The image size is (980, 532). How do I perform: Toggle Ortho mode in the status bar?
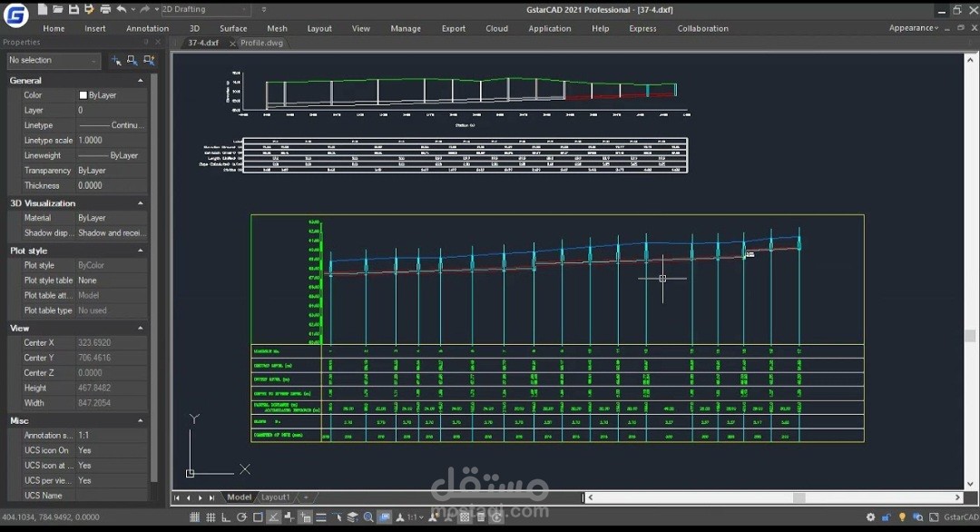[226, 517]
